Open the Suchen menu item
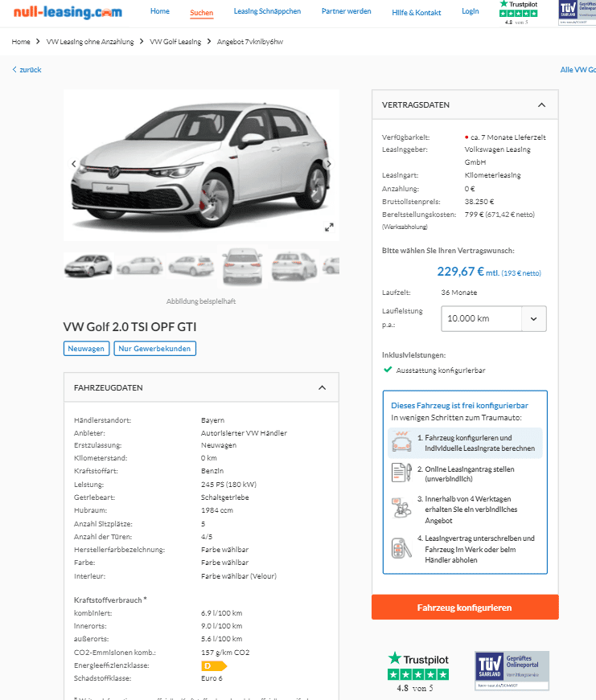The height and width of the screenshot is (700, 596). click(202, 13)
